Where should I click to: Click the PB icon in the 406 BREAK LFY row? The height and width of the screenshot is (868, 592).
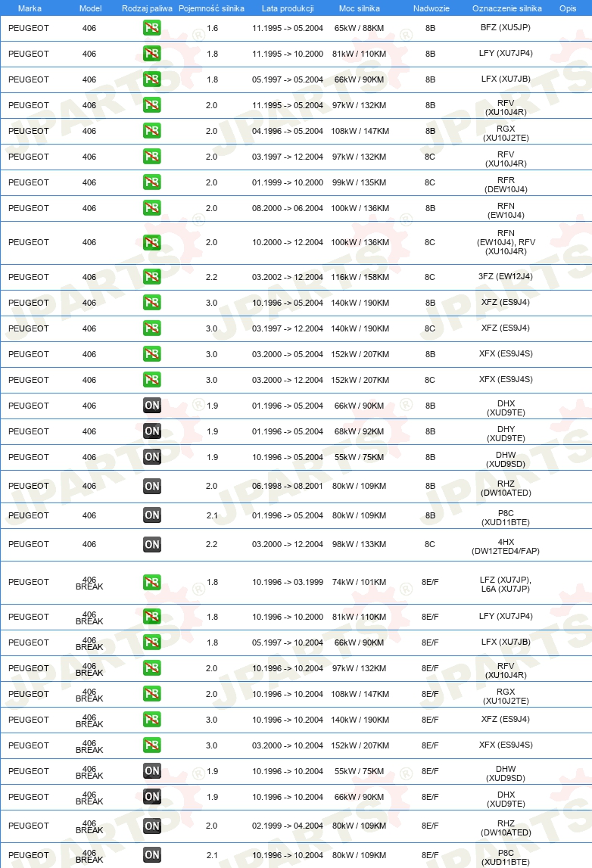(x=151, y=617)
